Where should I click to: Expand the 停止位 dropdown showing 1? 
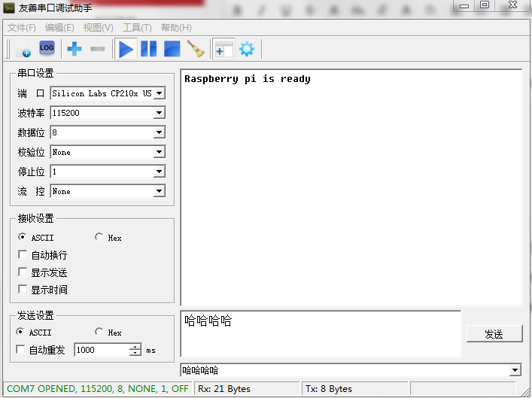coord(159,172)
